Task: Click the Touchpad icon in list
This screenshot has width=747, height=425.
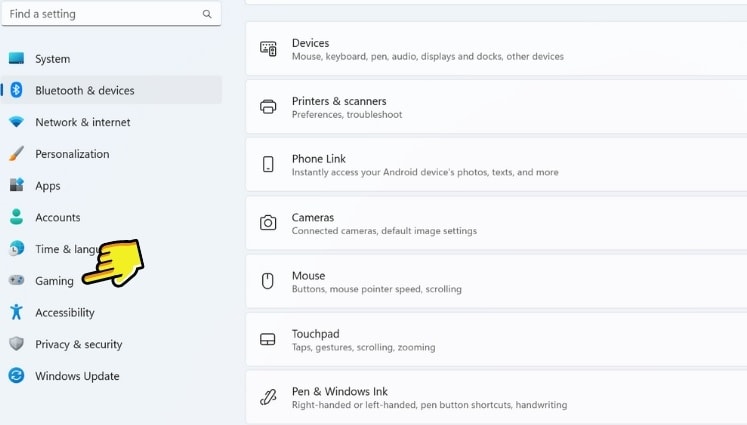Action: (x=268, y=339)
